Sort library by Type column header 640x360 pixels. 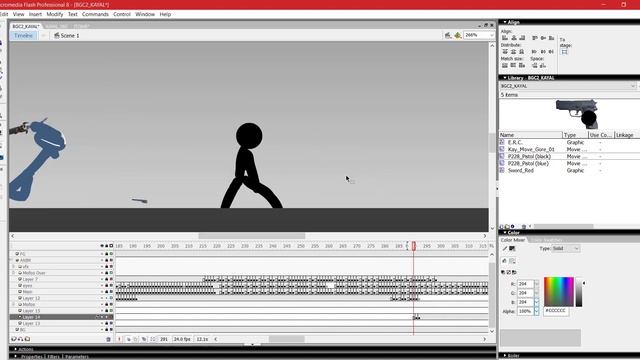click(575, 135)
